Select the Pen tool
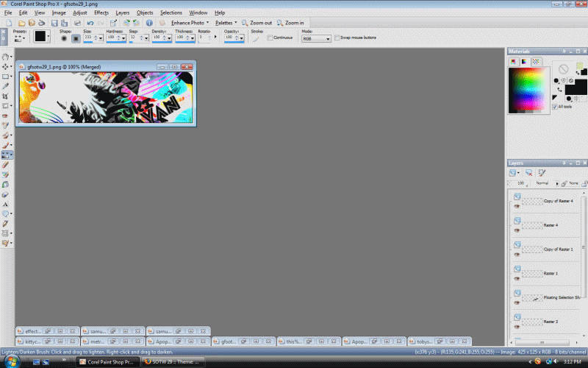Viewport: 588px width, 368px height. point(5,224)
